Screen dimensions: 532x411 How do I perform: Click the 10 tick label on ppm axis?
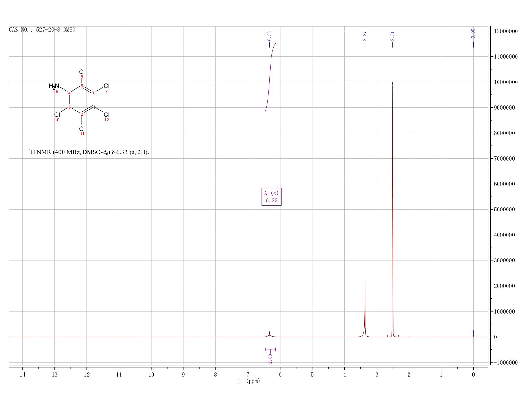tap(151, 374)
